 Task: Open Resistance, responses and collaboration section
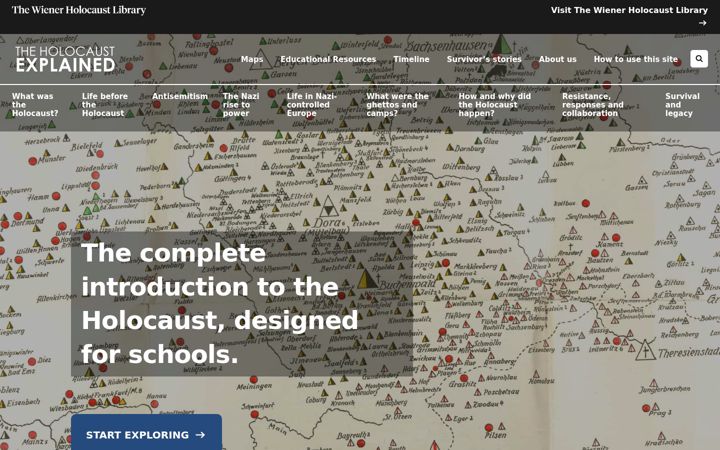[x=593, y=105]
